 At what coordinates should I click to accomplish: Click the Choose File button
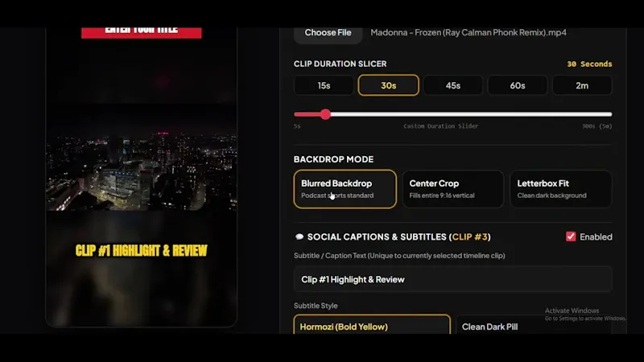click(328, 35)
